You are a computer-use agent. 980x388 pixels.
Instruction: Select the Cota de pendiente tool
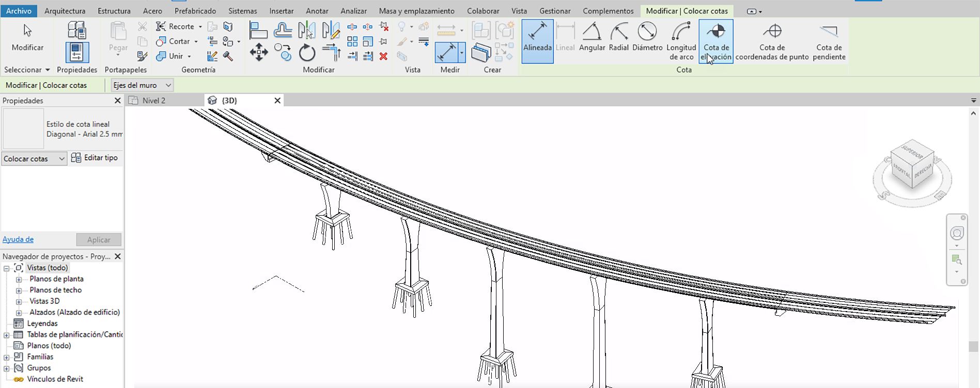pyautogui.click(x=829, y=41)
